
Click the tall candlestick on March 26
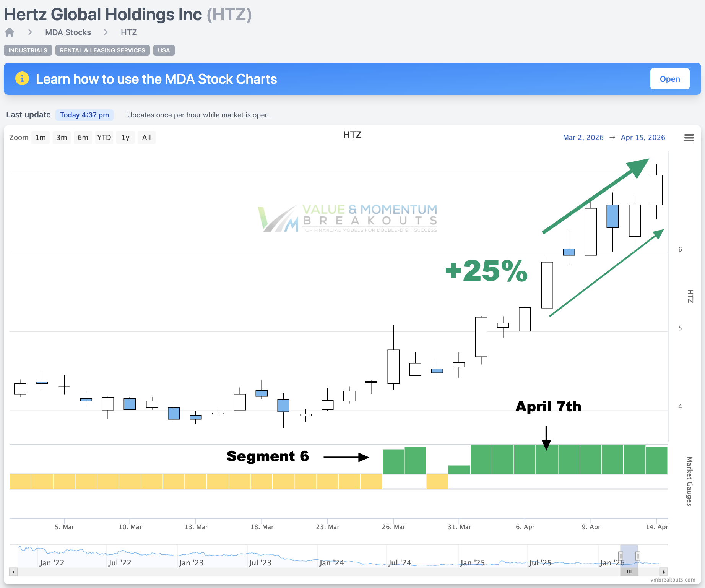pyautogui.click(x=393, y=366)
